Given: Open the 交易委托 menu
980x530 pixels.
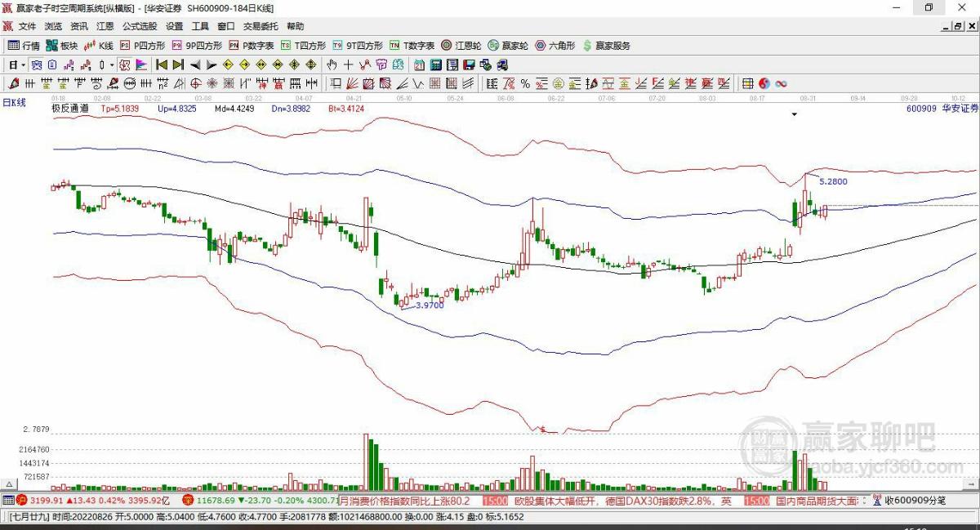Looking at the screenshot, I should coord(261,27).
